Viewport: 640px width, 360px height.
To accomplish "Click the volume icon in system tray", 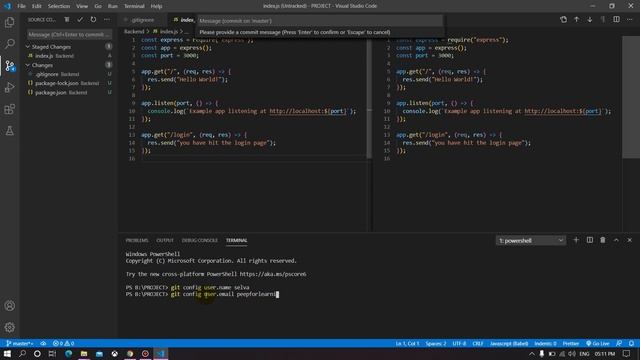I will tap(572, 353).
